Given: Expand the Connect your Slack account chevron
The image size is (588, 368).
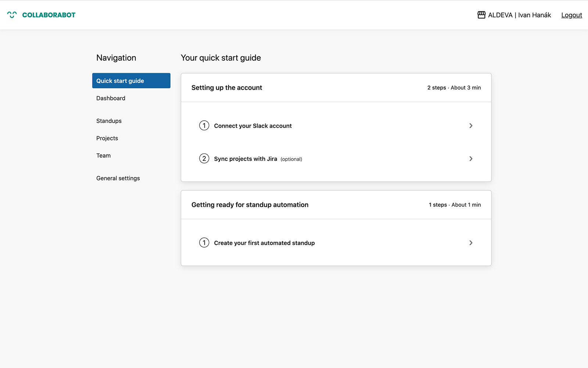Looking at the screenshot, I should (x=471, y=125).
